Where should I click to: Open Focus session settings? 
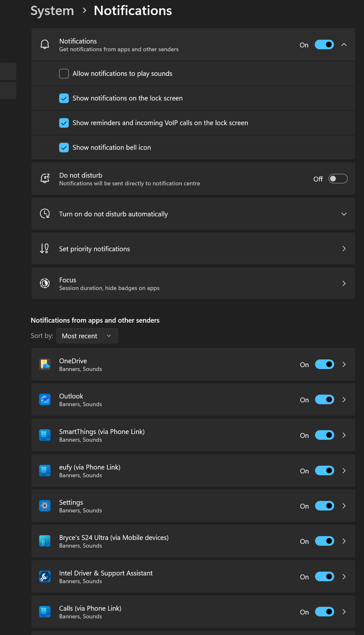344,283
